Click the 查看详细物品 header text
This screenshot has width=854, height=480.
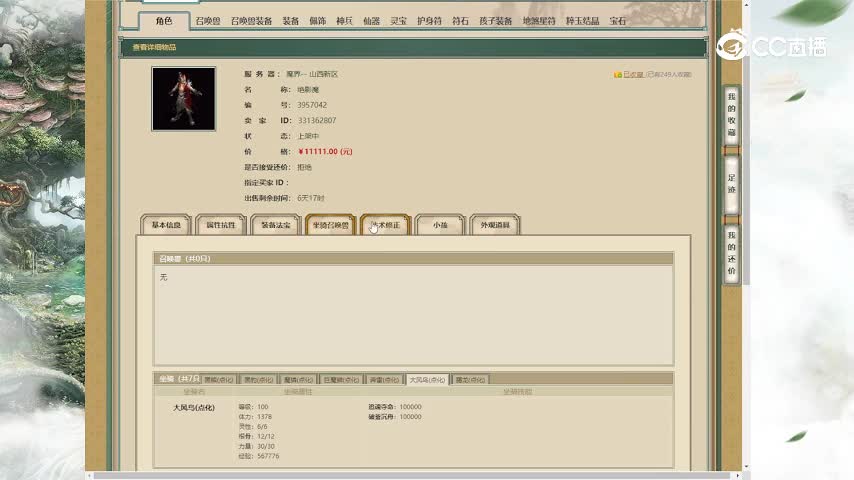click(x=154, y=47)
